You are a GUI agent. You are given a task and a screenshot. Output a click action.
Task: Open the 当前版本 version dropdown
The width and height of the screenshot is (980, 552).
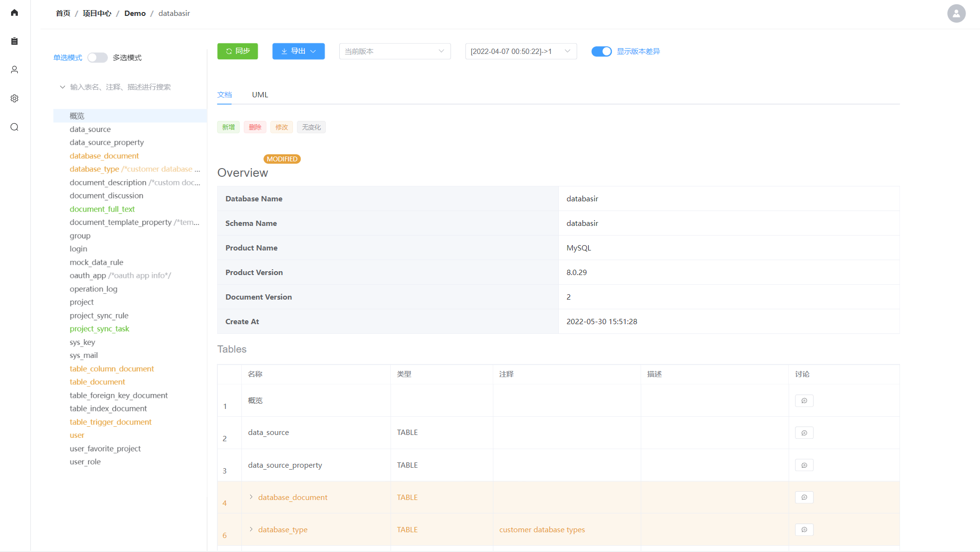point(394,51)
